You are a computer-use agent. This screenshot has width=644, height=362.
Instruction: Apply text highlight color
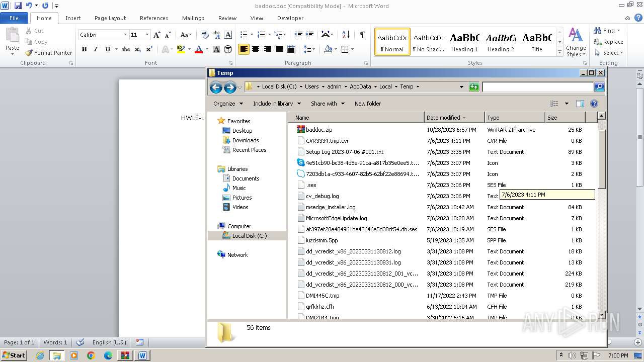pyautogui.click(x=181, y=49)
